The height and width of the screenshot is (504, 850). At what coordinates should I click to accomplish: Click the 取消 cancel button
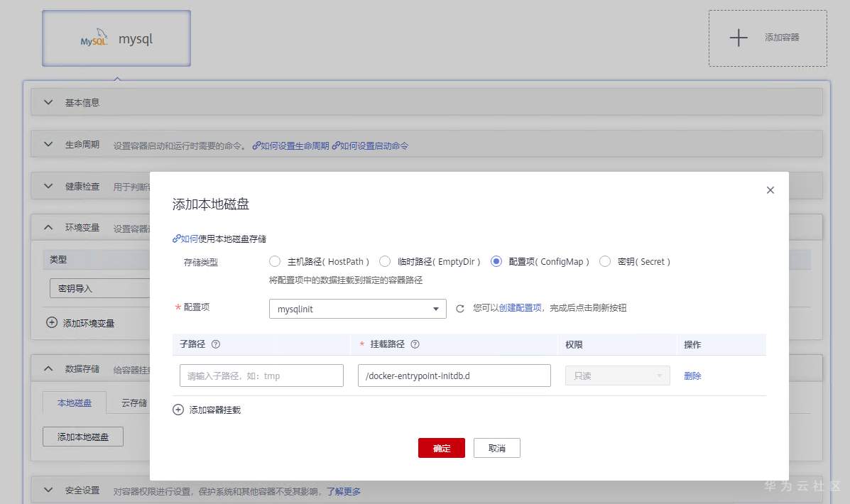[496, 448]
